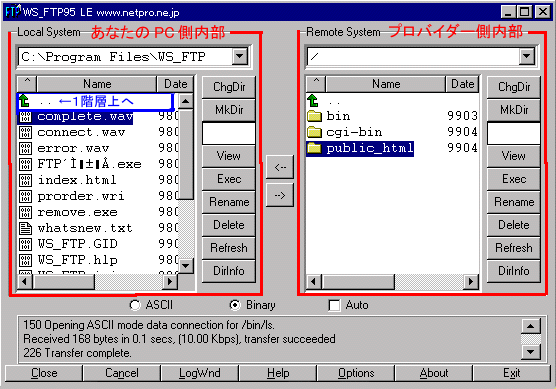Screen dimensions: 556x389
Task: Click the local MkDir button
Action: coord(229,110)
